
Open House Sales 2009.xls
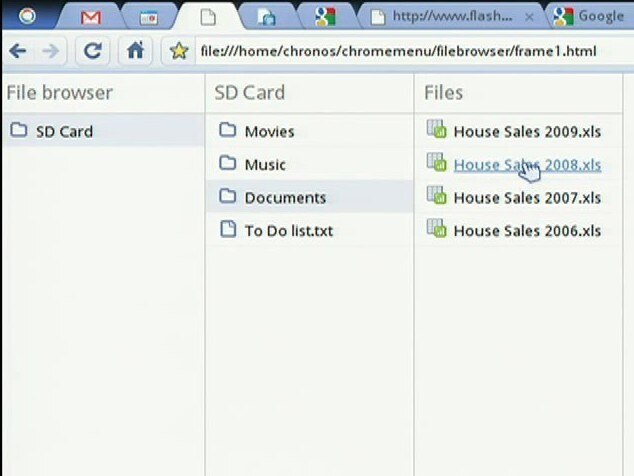(x=527, y=132)
